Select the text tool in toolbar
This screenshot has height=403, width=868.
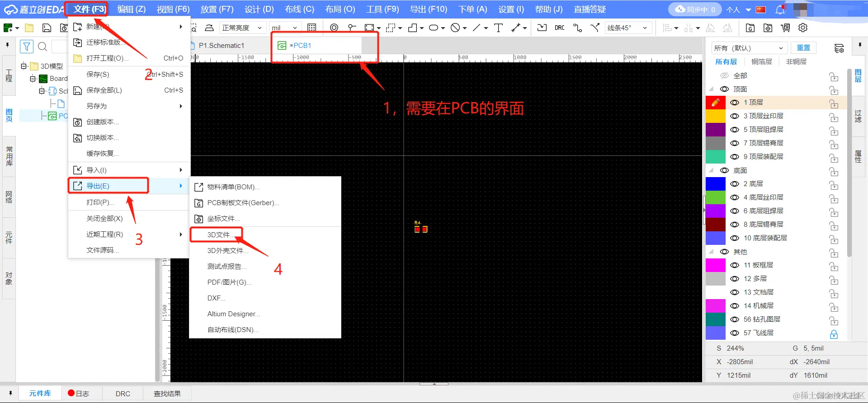pos(498,28)
